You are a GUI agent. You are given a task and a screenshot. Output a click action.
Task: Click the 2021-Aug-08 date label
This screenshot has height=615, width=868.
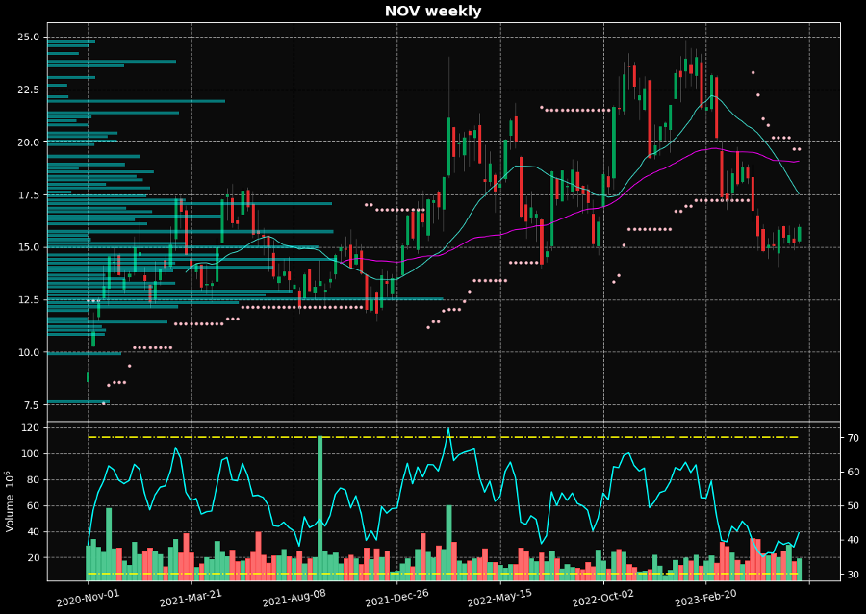click(x=294, y=598)
